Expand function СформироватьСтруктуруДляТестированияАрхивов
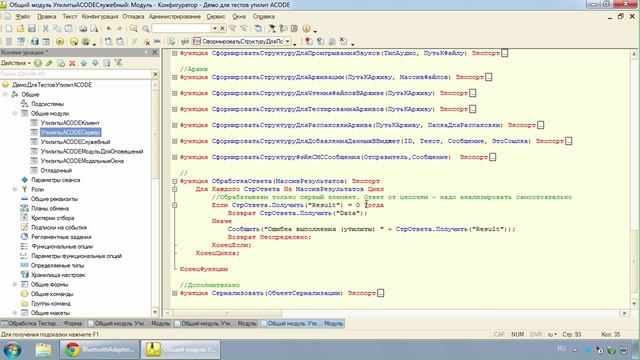The height and width of the screenshot is (360, 640). [175, 109]
